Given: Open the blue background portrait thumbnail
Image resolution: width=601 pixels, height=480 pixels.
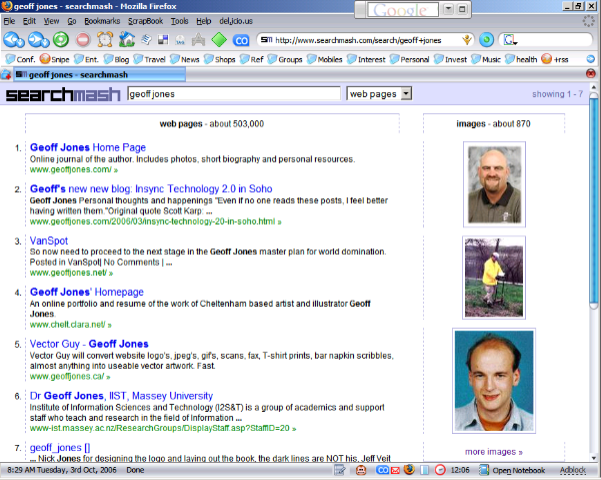Looking at the screenshot, I should pos(494,381).
